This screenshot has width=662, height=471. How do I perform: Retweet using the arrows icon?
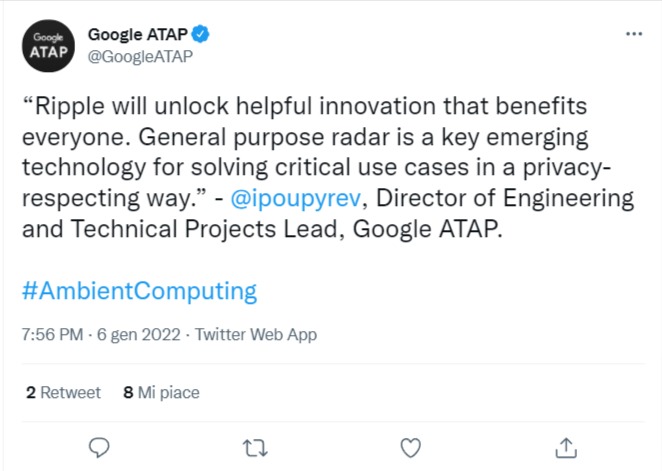tap(254, 445)
